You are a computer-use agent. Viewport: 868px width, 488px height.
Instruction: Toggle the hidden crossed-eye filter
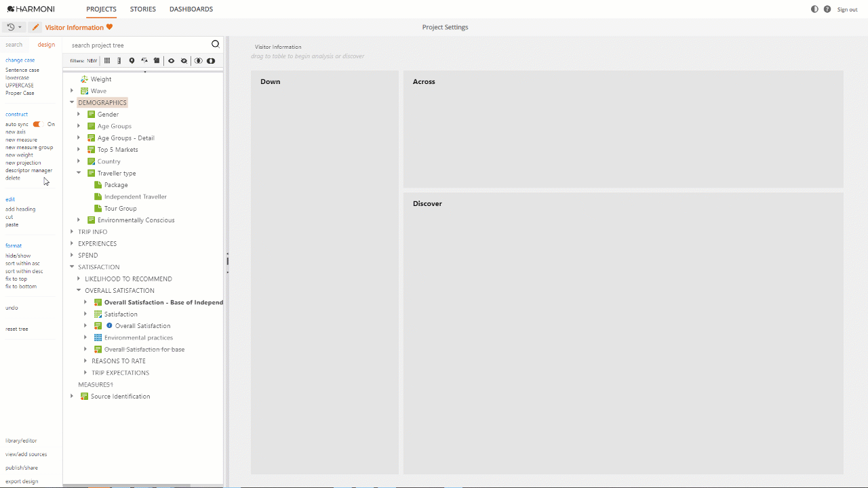coord(184,61)
